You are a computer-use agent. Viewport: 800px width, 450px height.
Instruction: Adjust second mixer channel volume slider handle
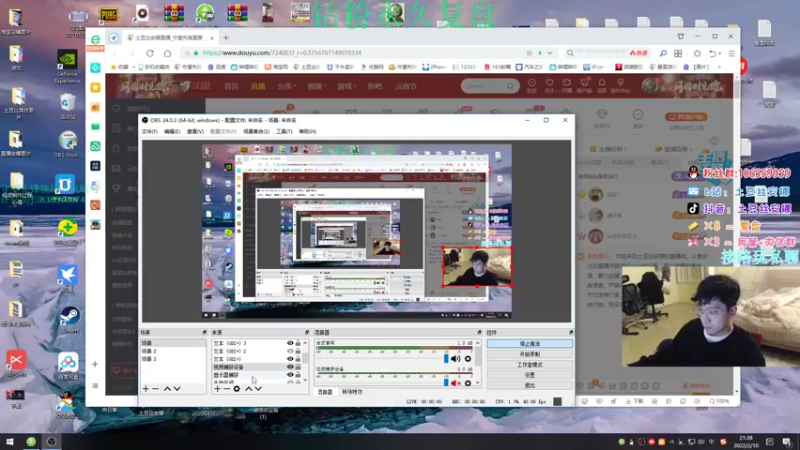pos(446,383)
